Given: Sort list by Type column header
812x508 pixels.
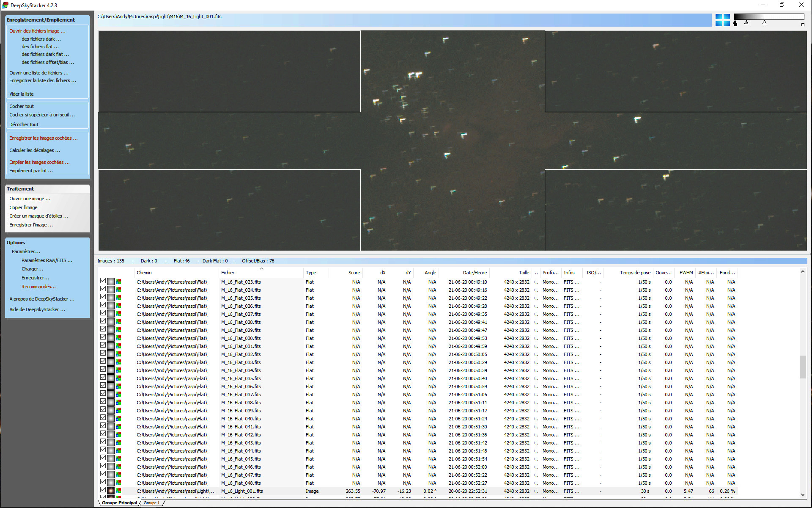Looking at the screenshot, I should (x=315, y=273).
